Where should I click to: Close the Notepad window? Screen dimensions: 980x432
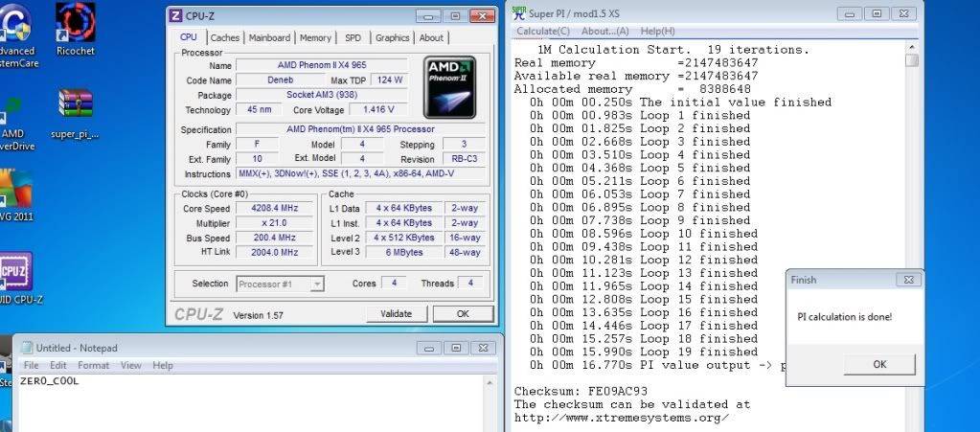point(483,348)
